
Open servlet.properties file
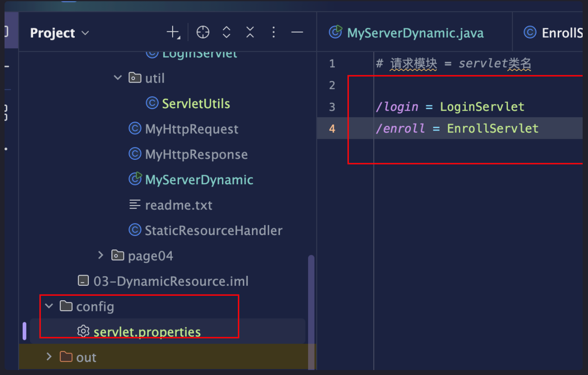coord(147,332)
